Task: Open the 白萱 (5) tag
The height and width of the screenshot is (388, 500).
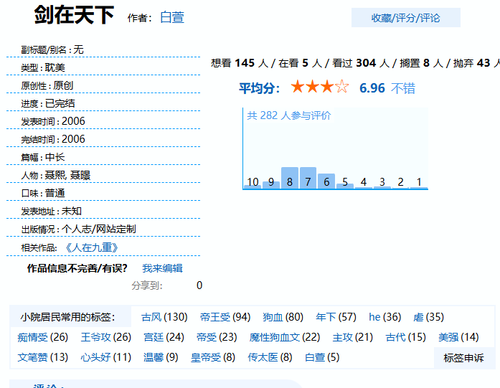Action: tap(322, 358)
